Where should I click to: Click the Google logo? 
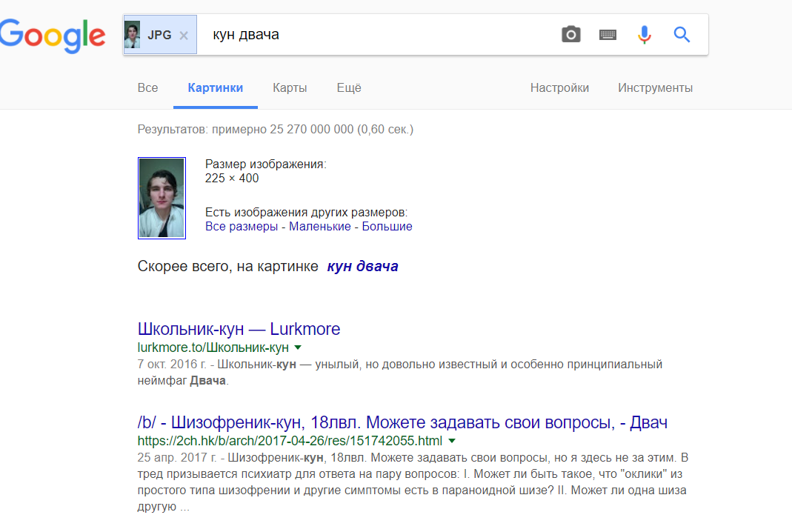pos(53,36)
